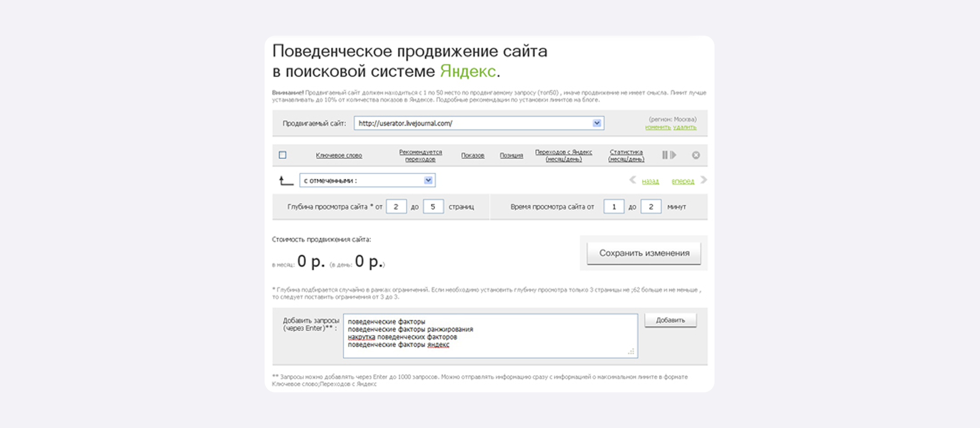Focus the maximum view time field showing 2
The image size is (980, 428).
coord(651,207)
